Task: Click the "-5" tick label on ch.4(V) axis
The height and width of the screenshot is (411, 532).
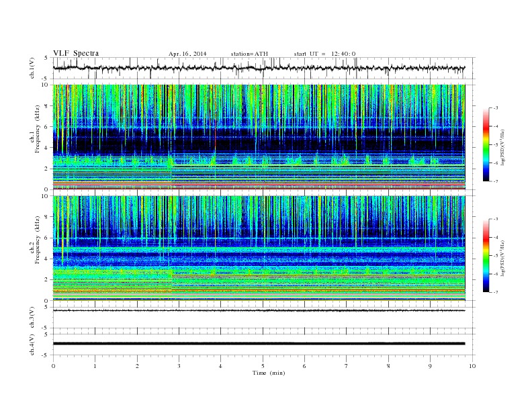Action: point(46,355)
